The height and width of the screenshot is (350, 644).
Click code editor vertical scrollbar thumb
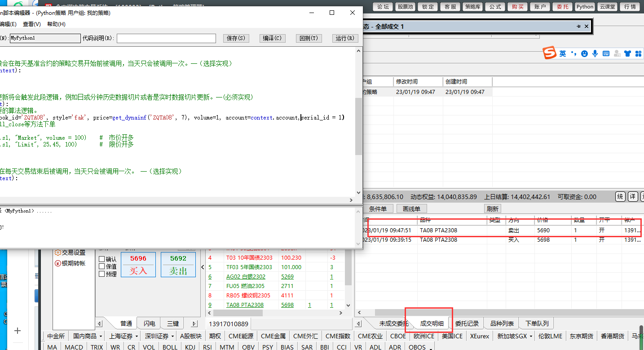[358, 126]
